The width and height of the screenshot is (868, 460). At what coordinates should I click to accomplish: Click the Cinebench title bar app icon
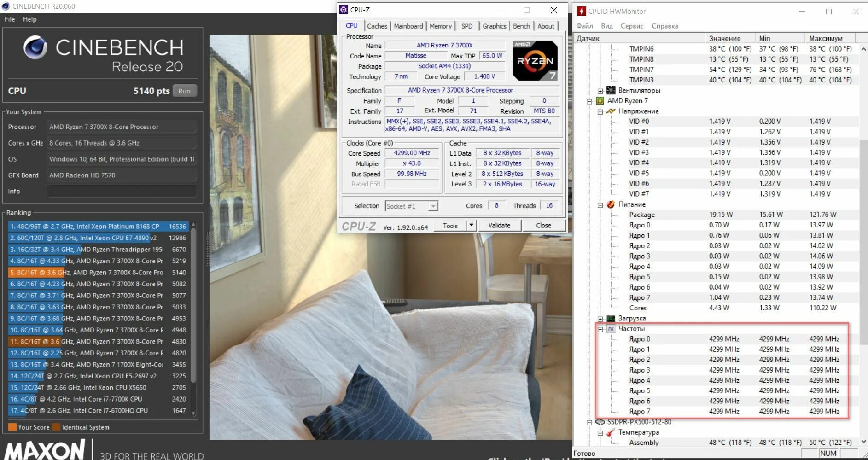pyautogui.click(x=6, y=6)
